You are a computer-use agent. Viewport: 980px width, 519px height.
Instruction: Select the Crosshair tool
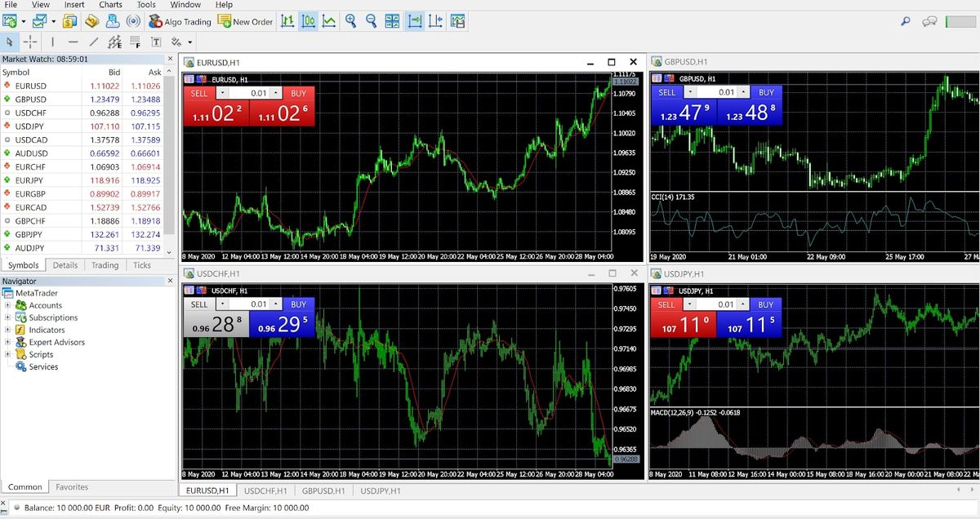(30, 41)
